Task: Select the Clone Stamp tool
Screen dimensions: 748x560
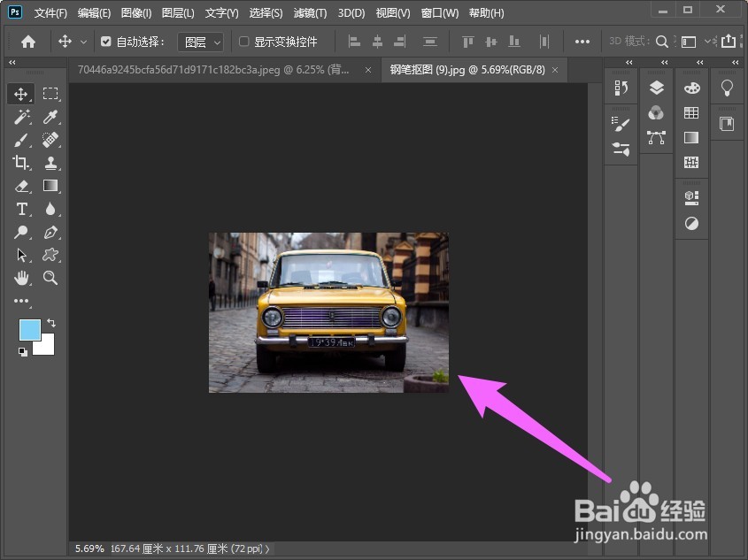Action: coord(50,163)
